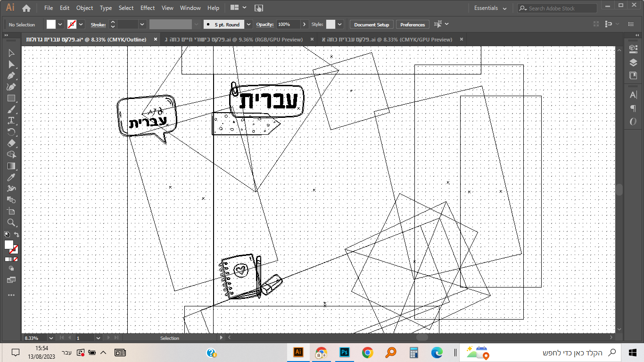Click the Document Setup button
The image size is (644, 362).
[x=372, y=25]
